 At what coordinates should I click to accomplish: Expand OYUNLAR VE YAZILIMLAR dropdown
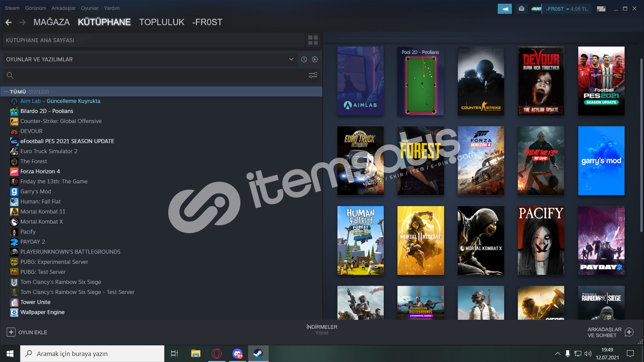(x=291, y=59)
